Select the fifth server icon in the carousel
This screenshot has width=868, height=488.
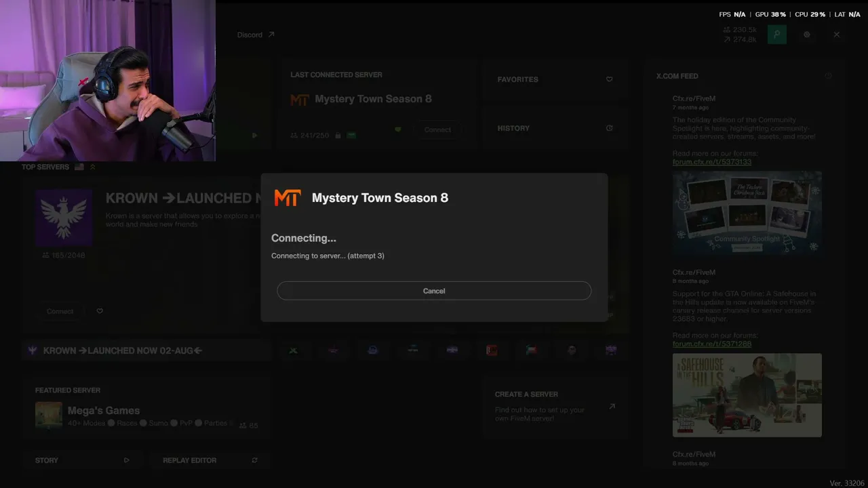[x=452, y=350]
